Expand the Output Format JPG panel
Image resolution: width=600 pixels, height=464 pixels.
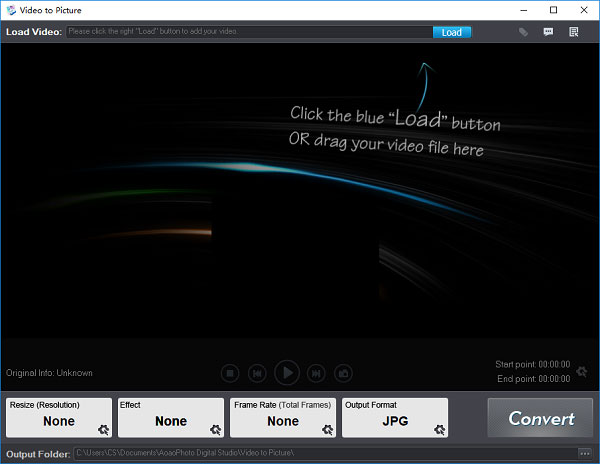point(394,421)
